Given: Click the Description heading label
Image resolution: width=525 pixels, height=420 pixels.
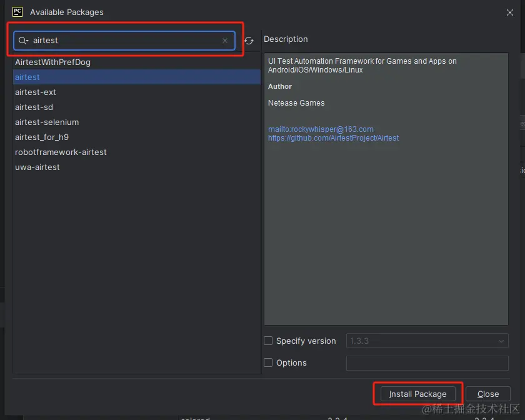Looking at the screenshot, I should point(286,39).
